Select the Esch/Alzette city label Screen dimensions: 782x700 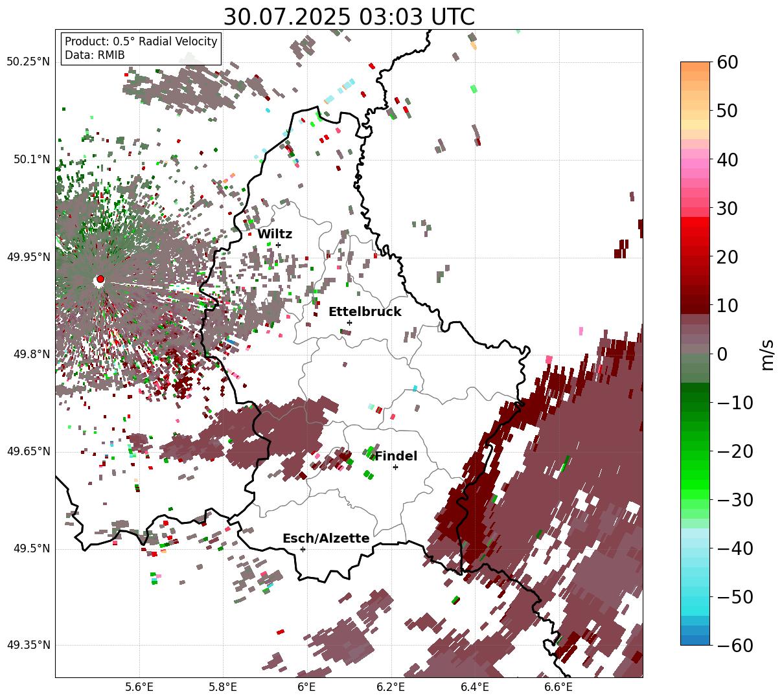pos(326,539)
